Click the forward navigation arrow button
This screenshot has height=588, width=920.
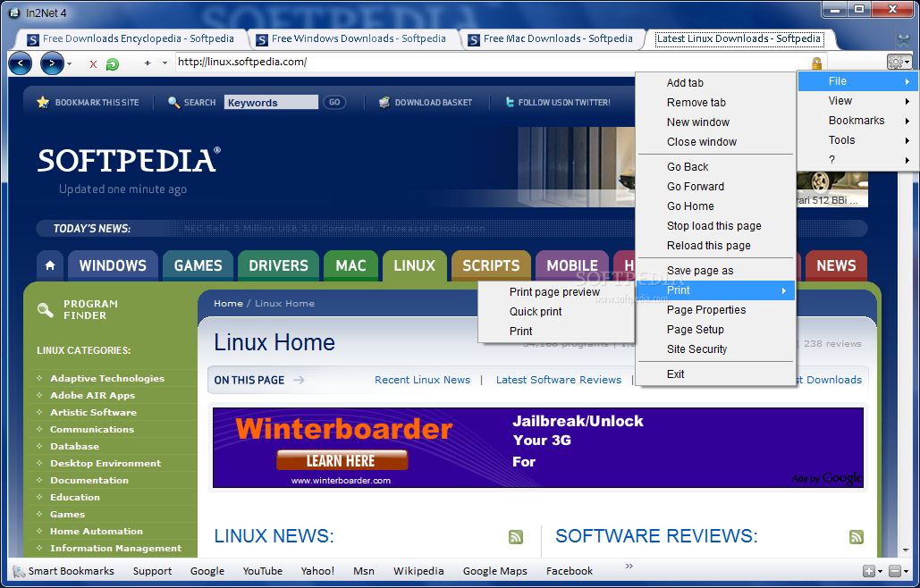pos(52,63)
